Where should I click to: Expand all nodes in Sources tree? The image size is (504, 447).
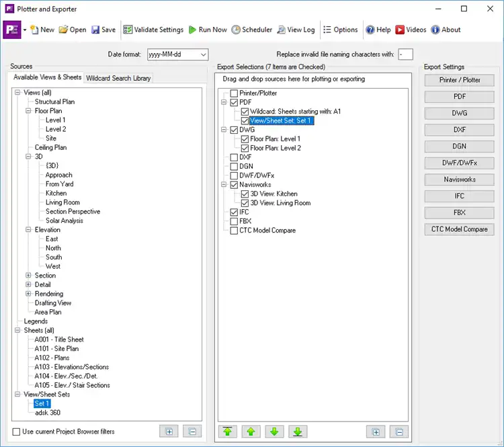[169, 432]
